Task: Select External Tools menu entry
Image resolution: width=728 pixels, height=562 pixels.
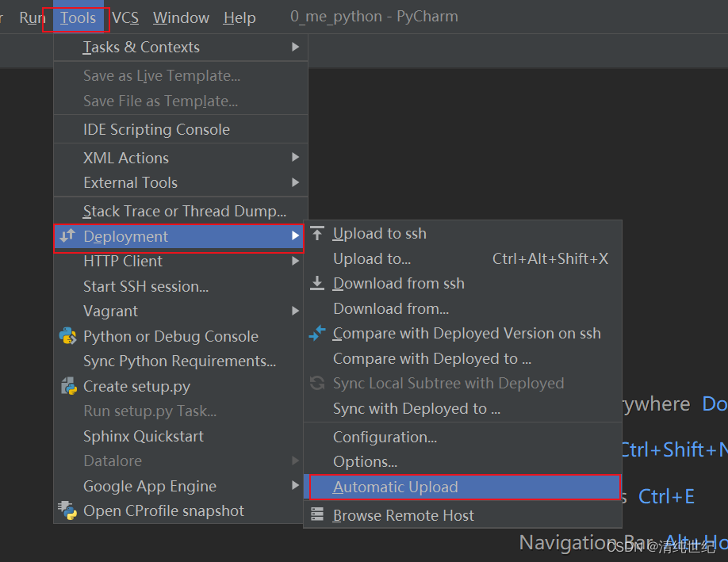Action: click(181, 182)
